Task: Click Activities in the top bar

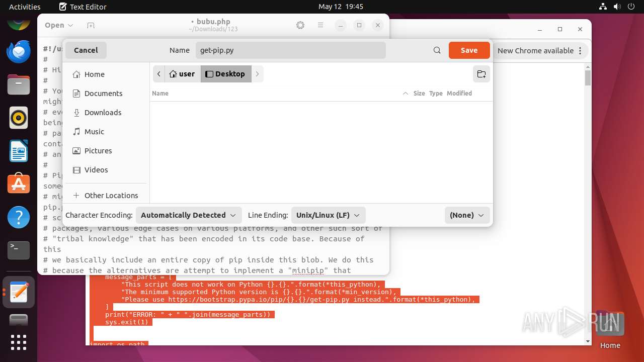Action: pyautogui.click(x=25, y=7)
